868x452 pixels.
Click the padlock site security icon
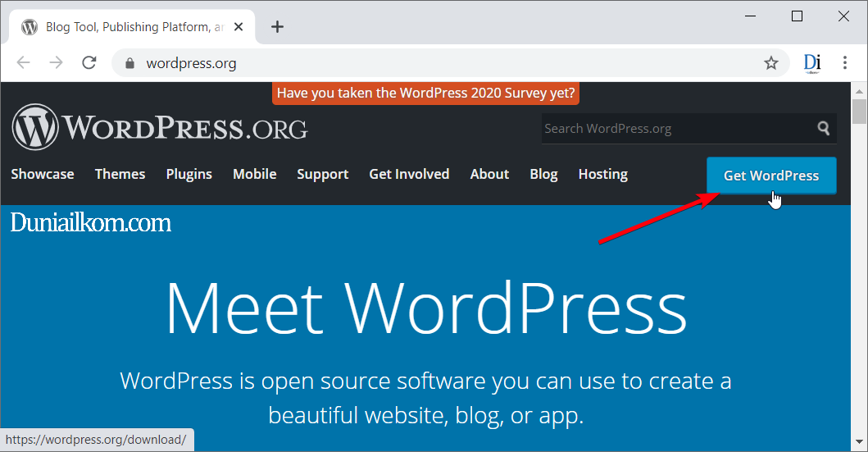tap(130, 63)
